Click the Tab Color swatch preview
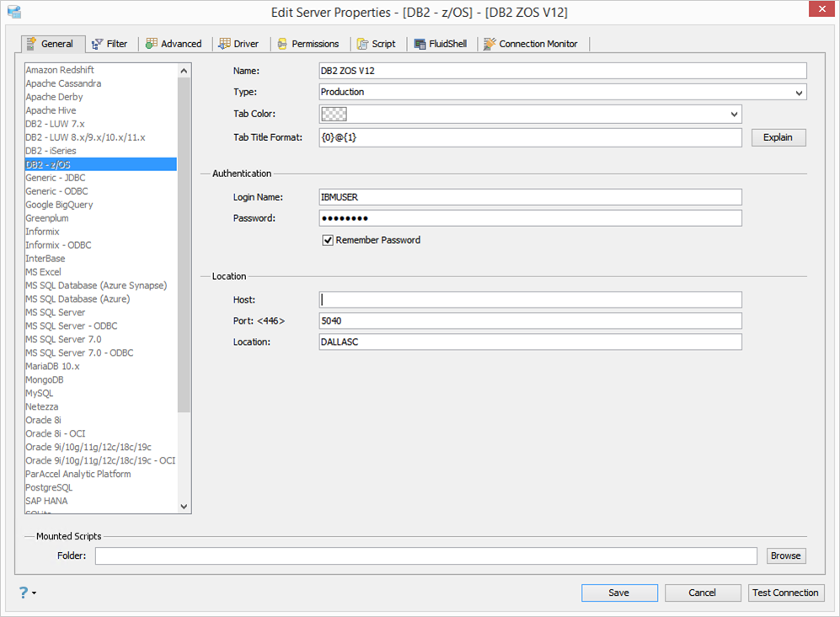This screenshot has width=840, height=617. pos(334,115)
